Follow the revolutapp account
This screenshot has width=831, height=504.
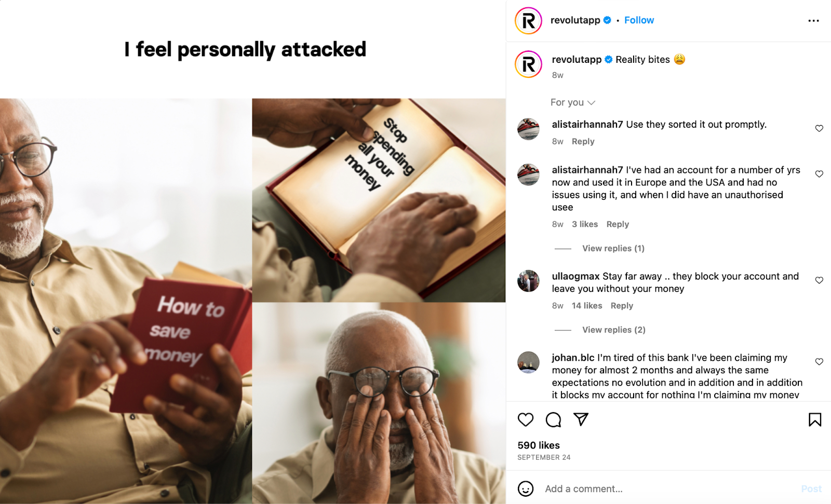click(639, 20)
